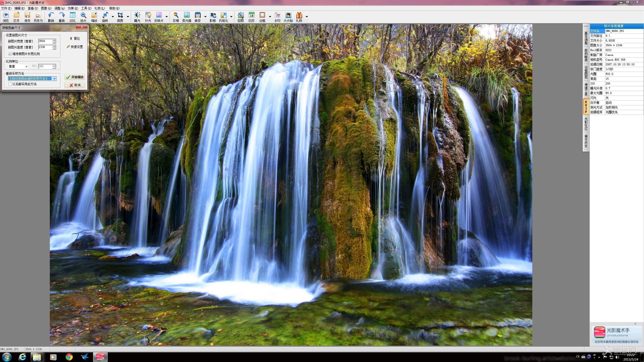644x362 pixels.
Task: Collapse the right panel arrow handle
Action: 586,26
